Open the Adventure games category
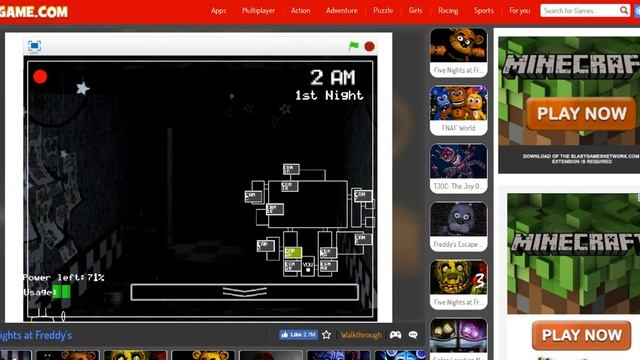640x360 pixels. tap(342, 11)
